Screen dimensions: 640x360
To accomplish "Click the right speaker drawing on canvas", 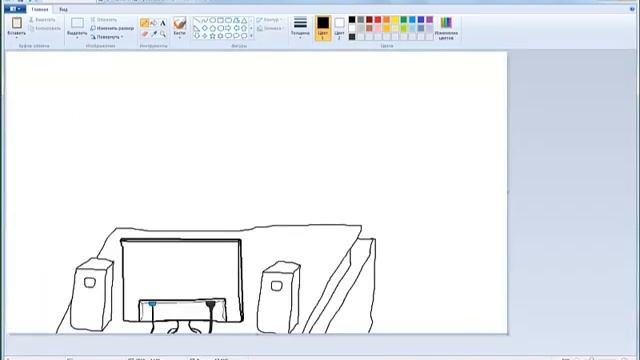I will point(279,298).
